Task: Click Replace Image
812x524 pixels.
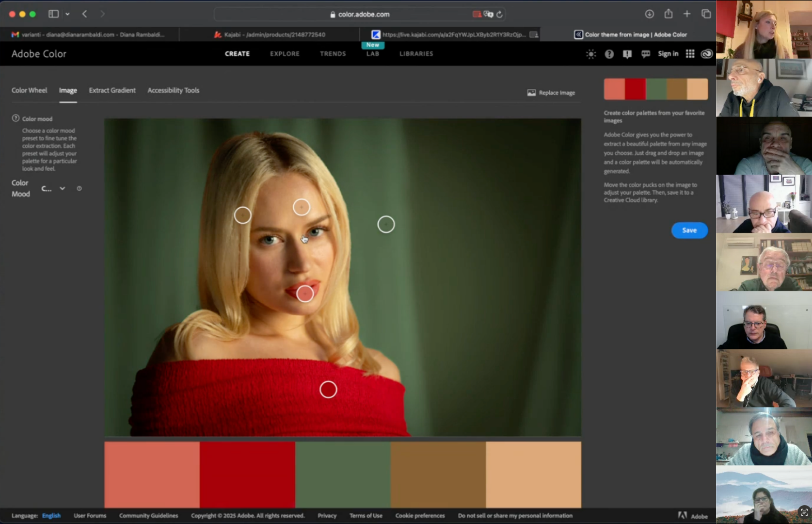Action: 551,93
